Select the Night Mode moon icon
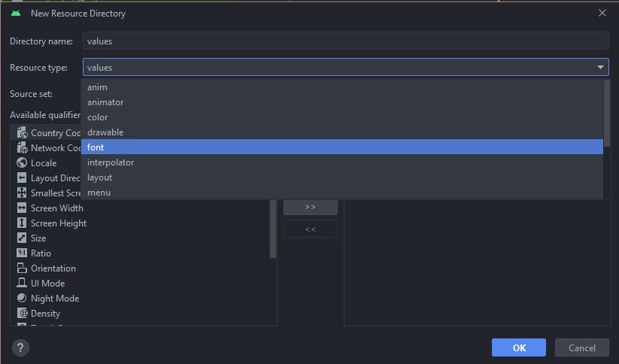This screenshot has width=619, height=364. (x=22, y=299)
